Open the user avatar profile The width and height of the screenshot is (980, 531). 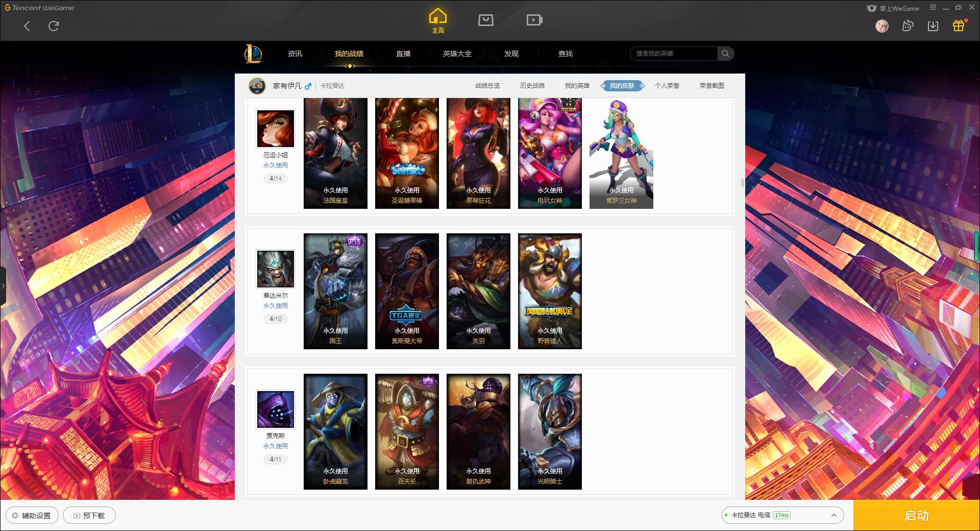click(x=882, y=26)
